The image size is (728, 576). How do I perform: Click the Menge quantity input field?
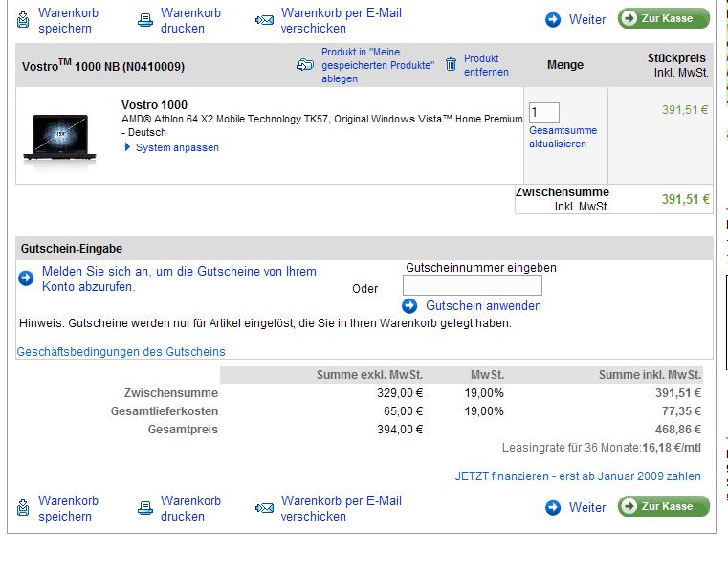tap(544, 113)
